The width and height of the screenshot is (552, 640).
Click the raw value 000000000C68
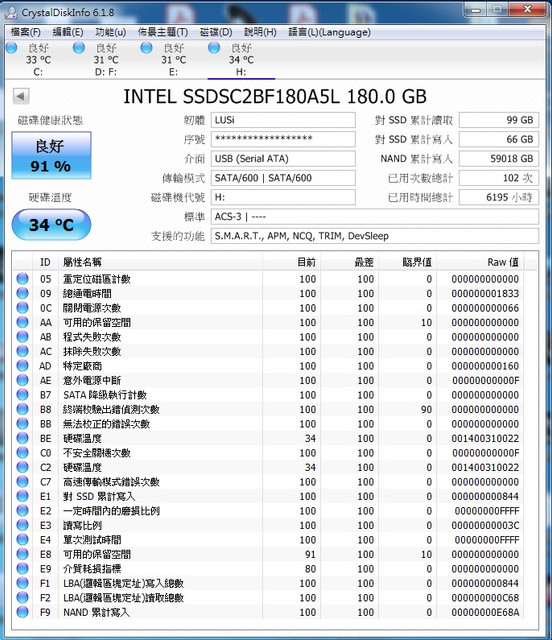485,598
